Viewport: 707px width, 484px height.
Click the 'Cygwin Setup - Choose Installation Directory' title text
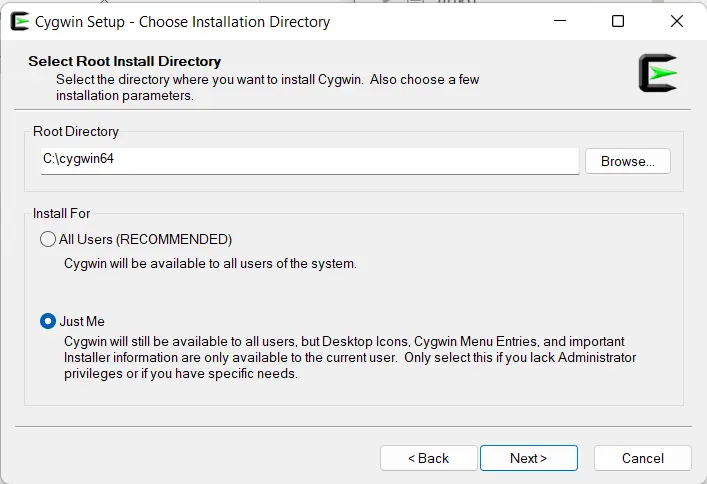click(x=182, y=22)
